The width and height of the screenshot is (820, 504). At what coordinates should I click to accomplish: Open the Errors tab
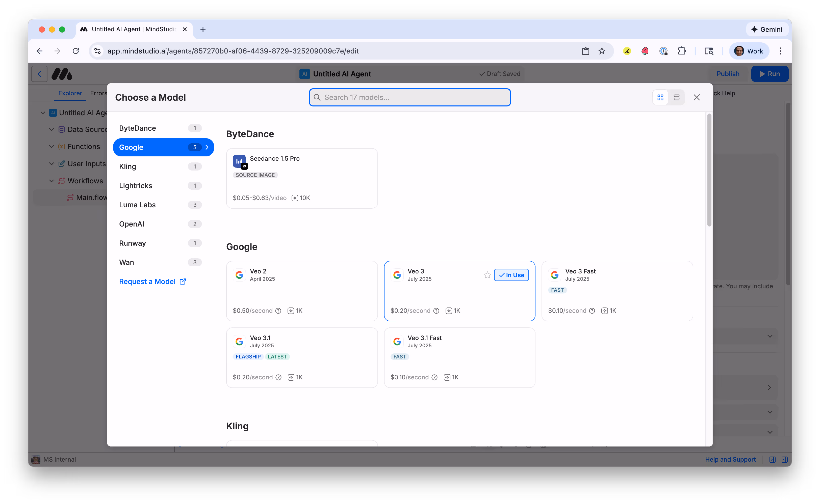(98, 93)
